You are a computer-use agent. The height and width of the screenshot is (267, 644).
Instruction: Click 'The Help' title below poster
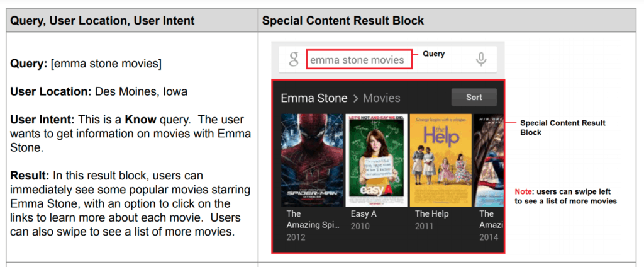[431, 214]
